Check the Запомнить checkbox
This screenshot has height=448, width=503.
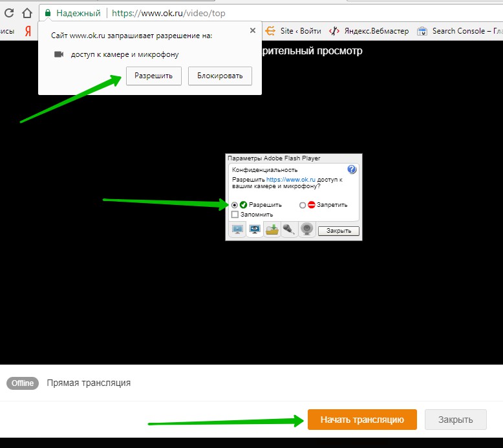pos(235,214)
